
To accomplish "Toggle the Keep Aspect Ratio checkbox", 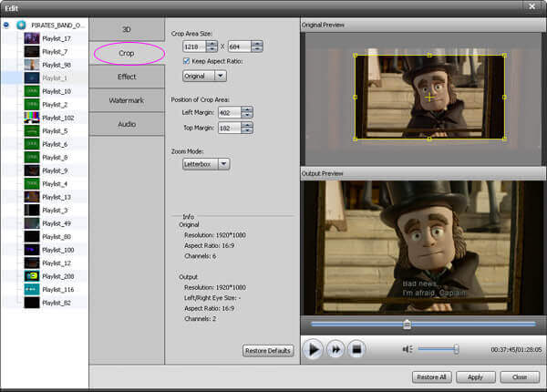I will click(x=186, y=61).
